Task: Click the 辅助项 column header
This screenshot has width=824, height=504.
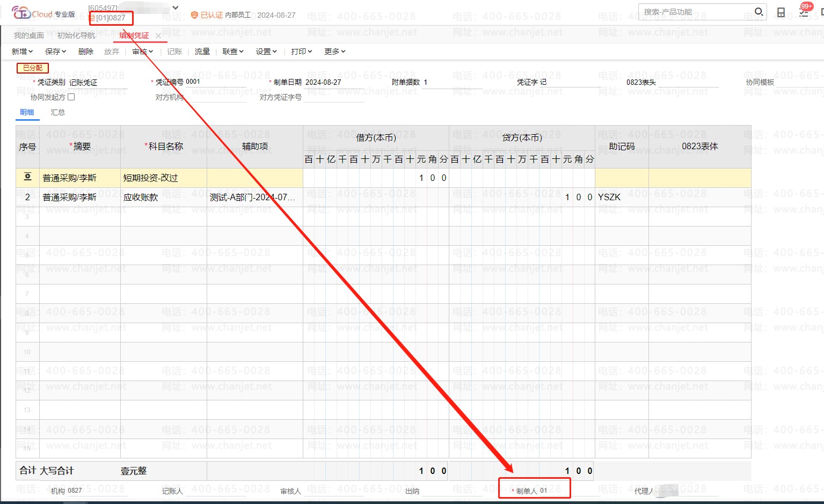Action: click(x=255, y=146)
